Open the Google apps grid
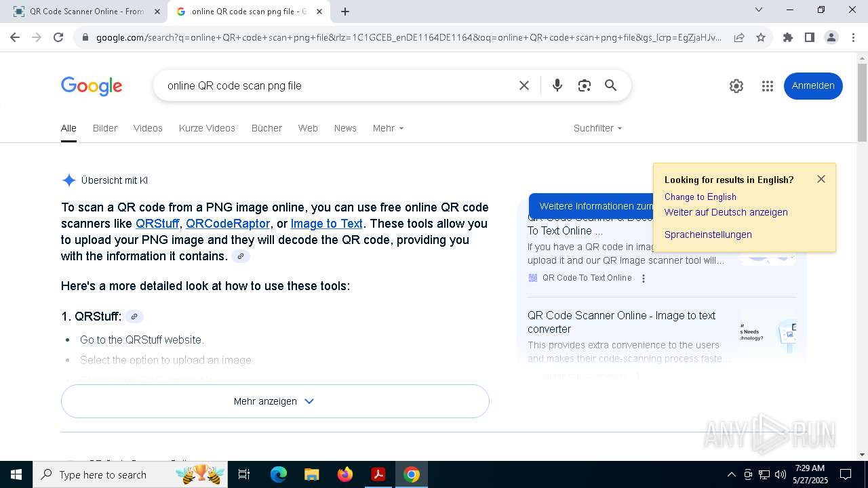 [x=768, y=86]
